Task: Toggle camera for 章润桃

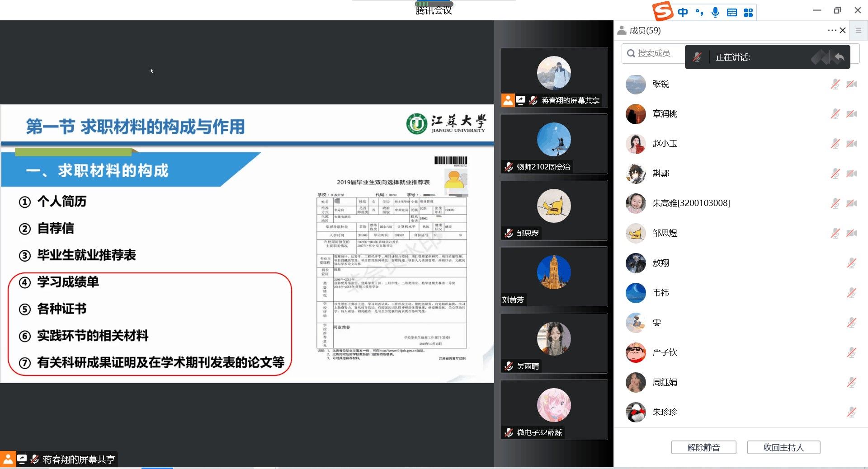Action: pos(852,114)
